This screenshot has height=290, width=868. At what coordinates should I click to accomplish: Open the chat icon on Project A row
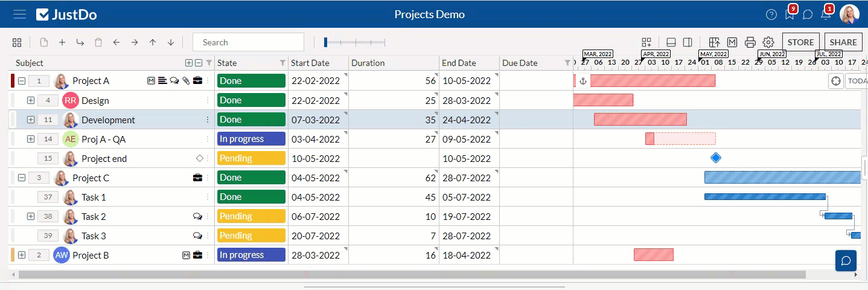174,81
